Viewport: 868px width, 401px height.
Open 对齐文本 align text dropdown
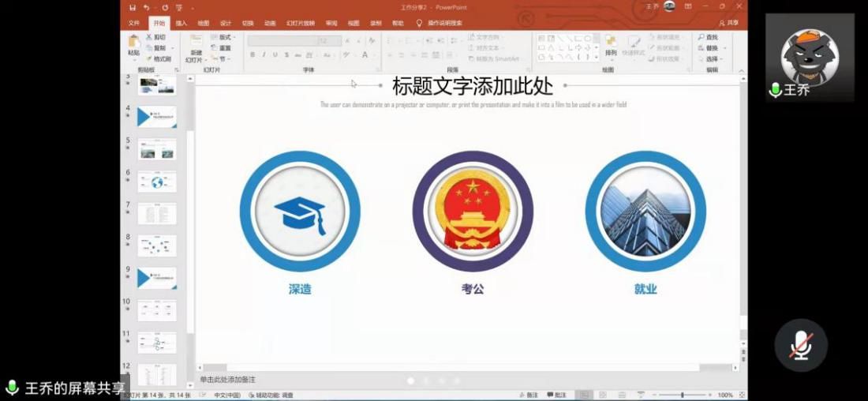coord(485,47)
